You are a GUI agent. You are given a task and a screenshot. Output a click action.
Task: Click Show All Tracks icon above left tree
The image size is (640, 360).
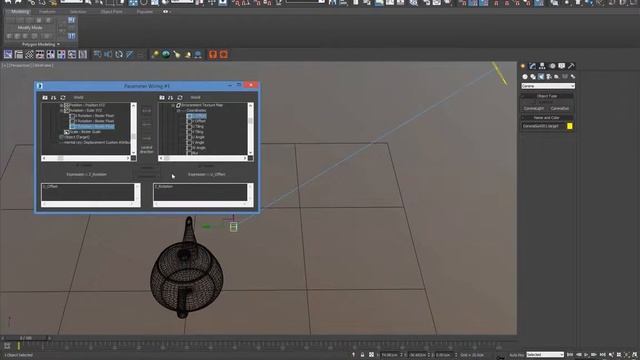pos(45,98)
